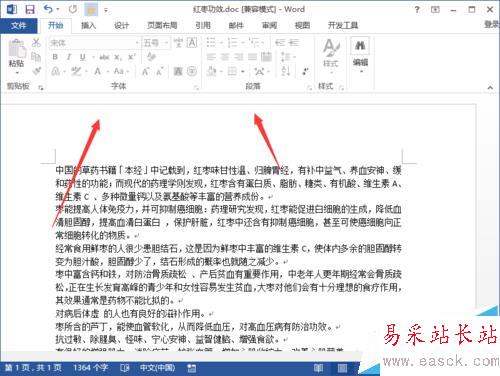Click the Increase Indent icon
Viewport: 500px width, 376px height.
[x=294, y=42]
